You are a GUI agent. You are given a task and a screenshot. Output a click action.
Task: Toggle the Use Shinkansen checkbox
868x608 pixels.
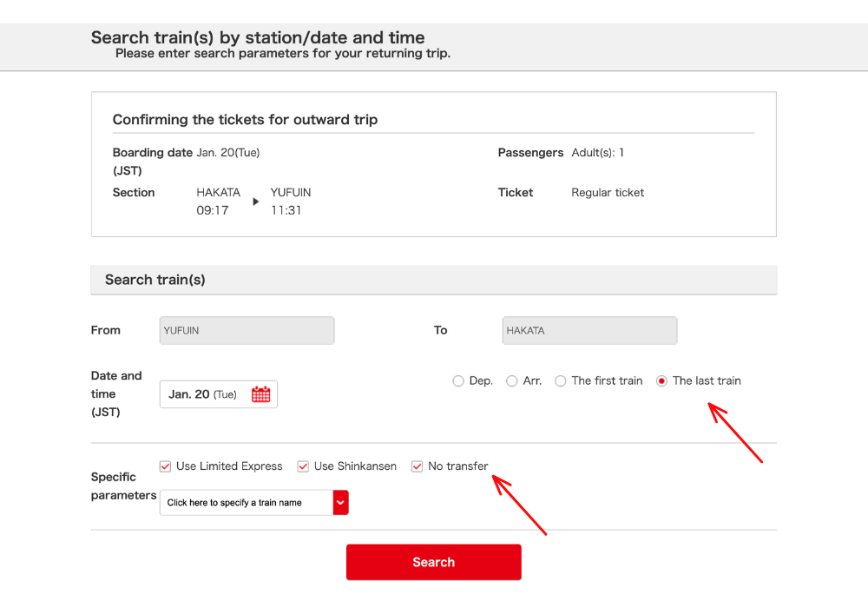(x=303, y=466)
